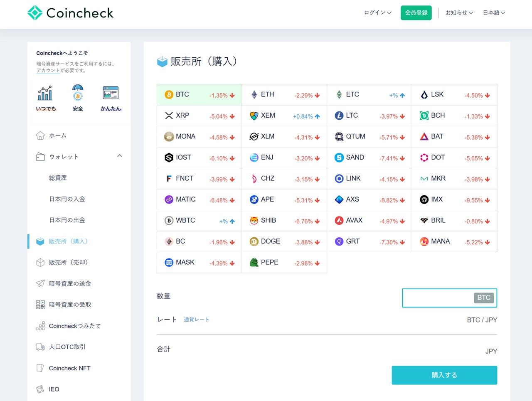Click the 会員登録 button
Viewport: 532px width, 401px height.
point(416,13)
